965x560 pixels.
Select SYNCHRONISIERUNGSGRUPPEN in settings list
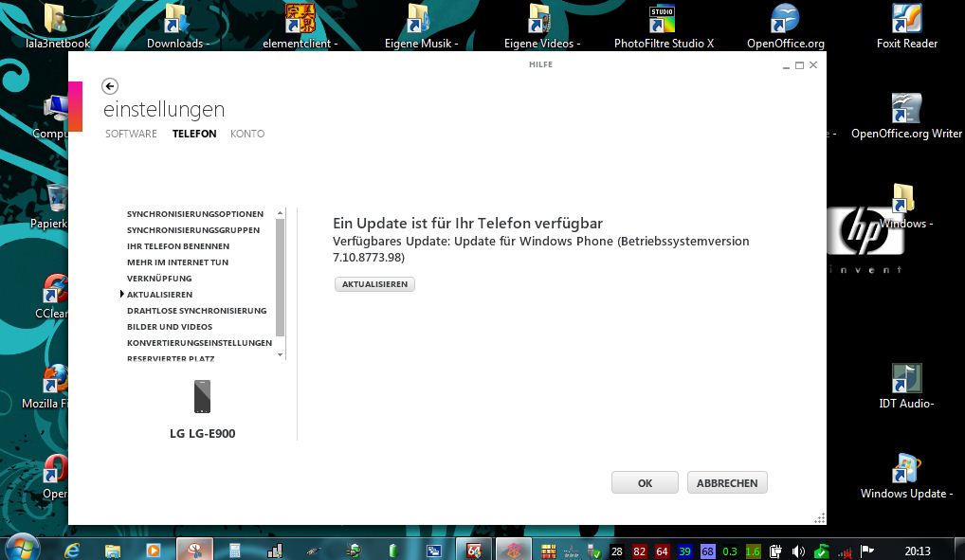[x=193, y=230]
